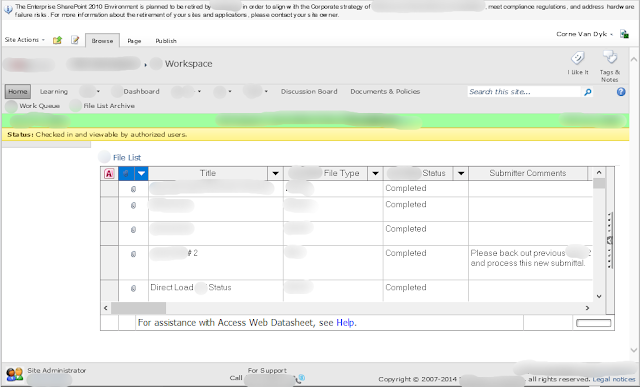Click the support call phone icon

[x=301, y=378]
